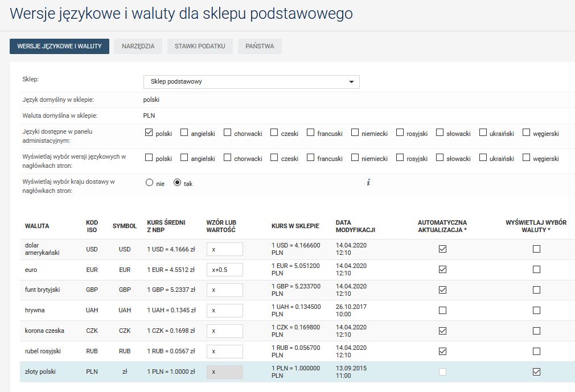
Task: Uncheck currency selection for złoty polski
Action: tap(536, 372)
